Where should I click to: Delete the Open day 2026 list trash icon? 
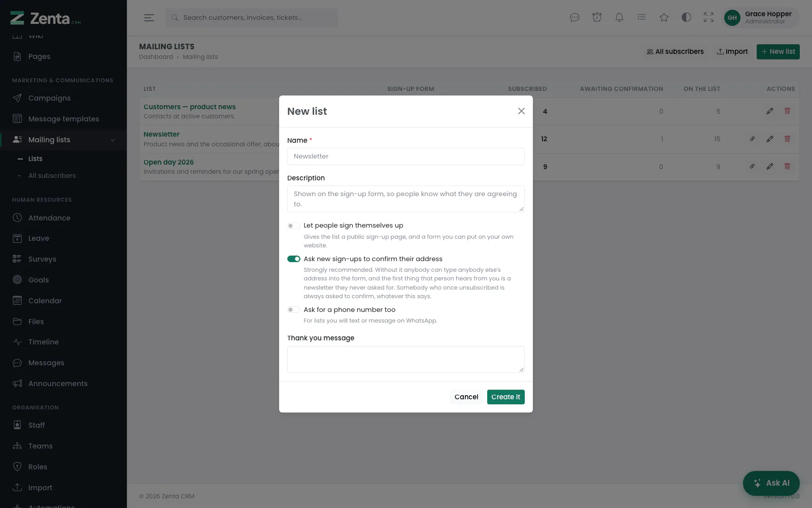[x=787, y=166]
